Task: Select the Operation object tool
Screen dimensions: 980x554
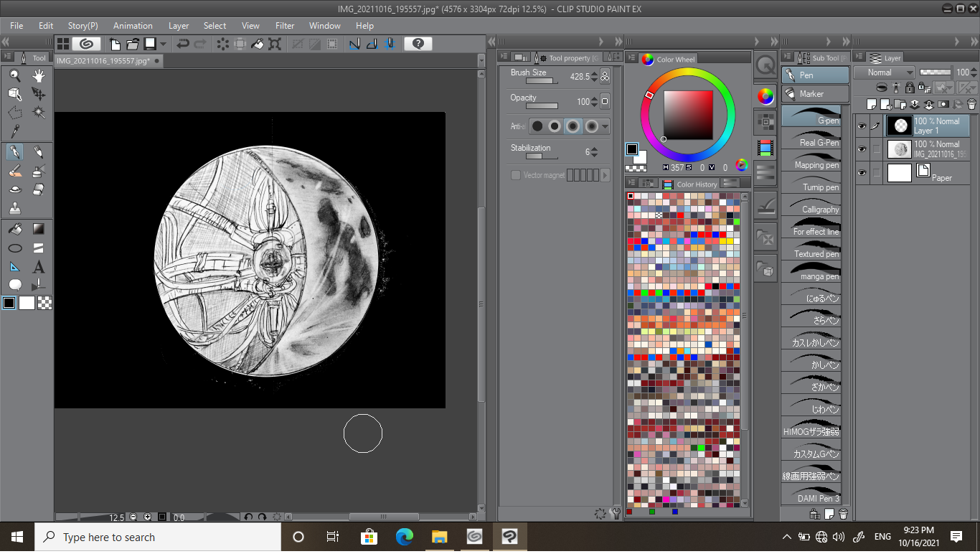Action: [x=15, y=94]
